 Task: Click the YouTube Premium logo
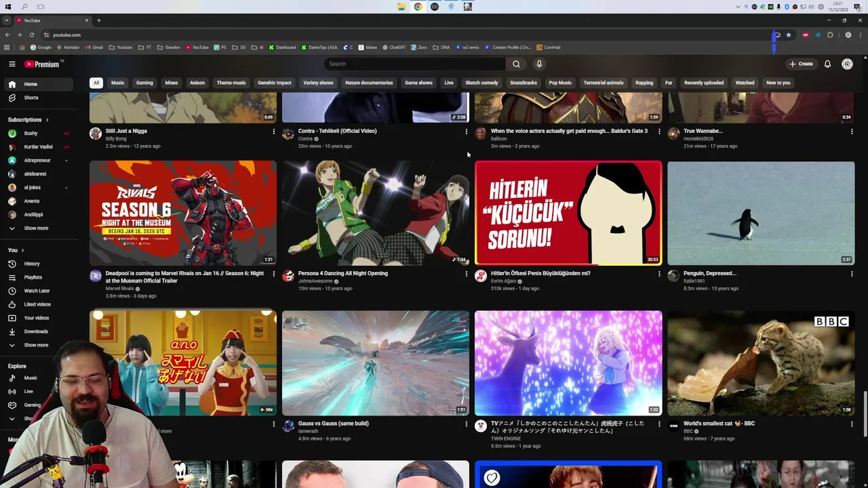click(x=43, y=64)
